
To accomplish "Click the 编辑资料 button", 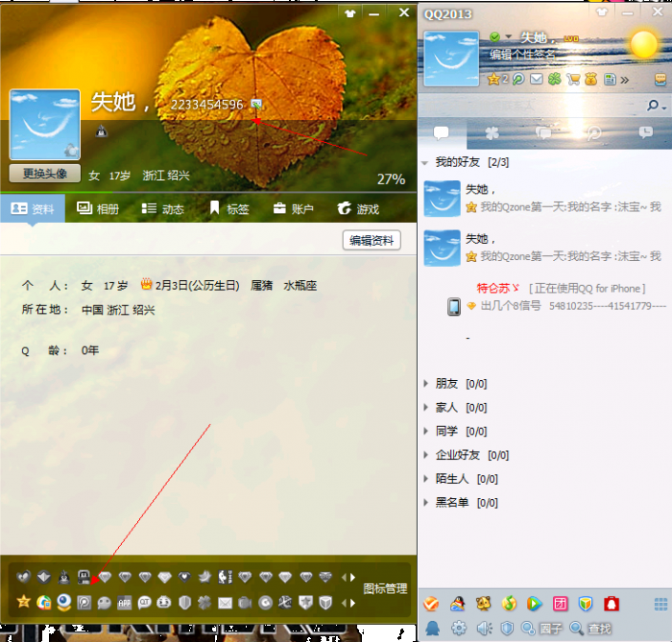I will 372,240.
